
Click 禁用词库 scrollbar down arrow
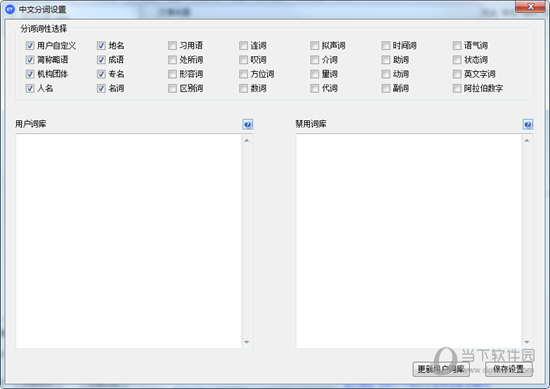click(x=527, y=342)
